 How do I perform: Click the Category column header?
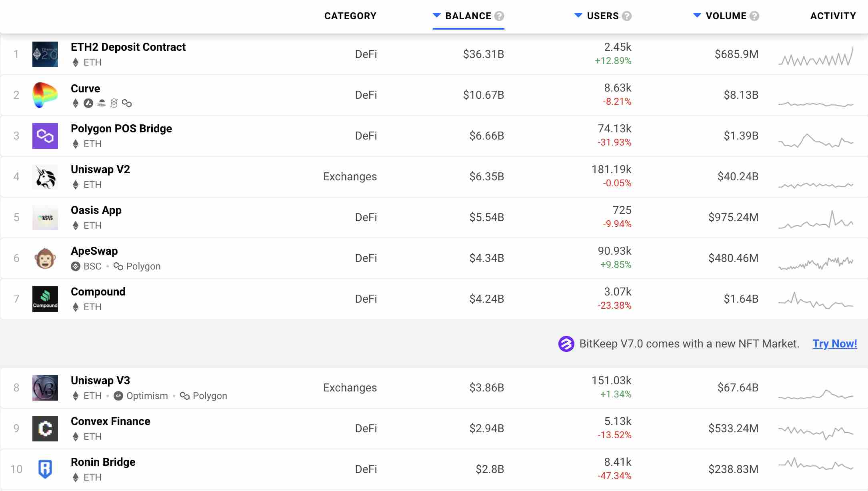pos(350,16)
